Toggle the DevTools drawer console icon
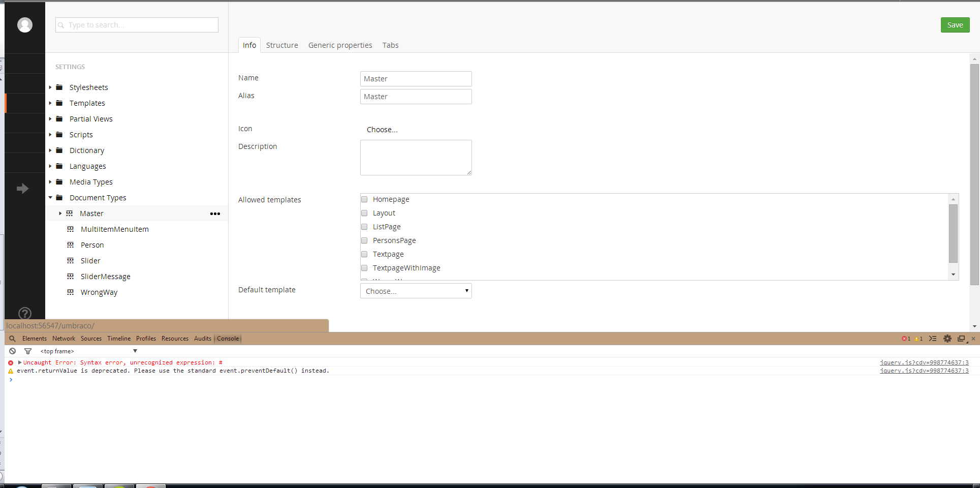This screenshot has height=488, width=980. click(x=933, y=339)
